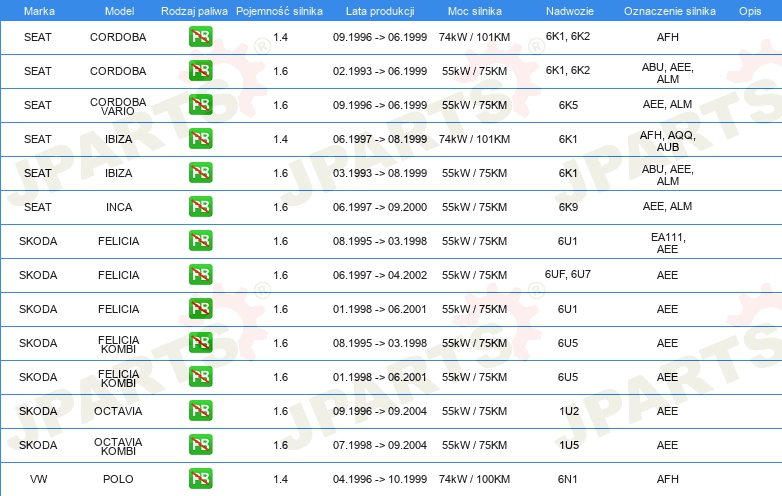This screenshot has height=496, width=782.
Task: Click the AFH engine code in the POLO row
Action: pyautogui.click(x=667, y=479)
